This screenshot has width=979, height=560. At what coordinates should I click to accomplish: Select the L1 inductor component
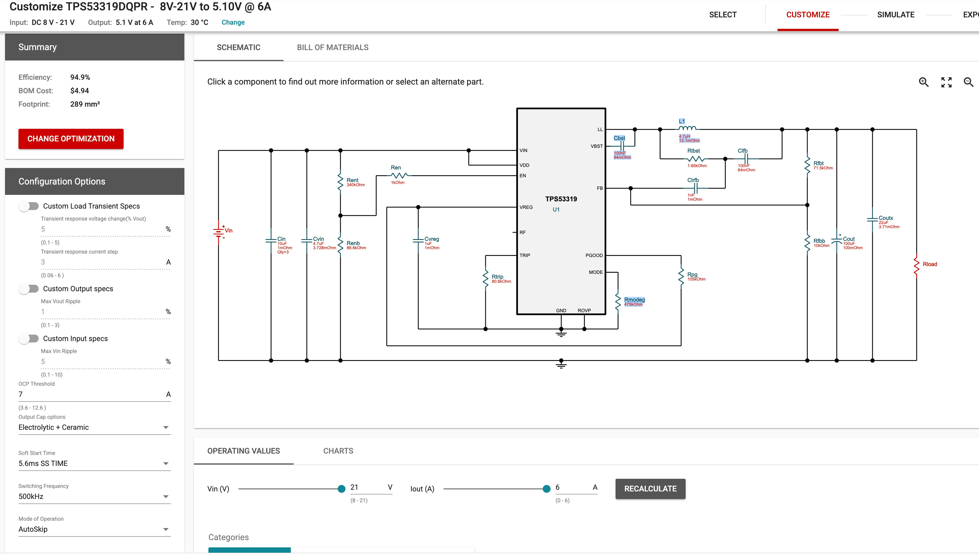(x=687, y=128)
